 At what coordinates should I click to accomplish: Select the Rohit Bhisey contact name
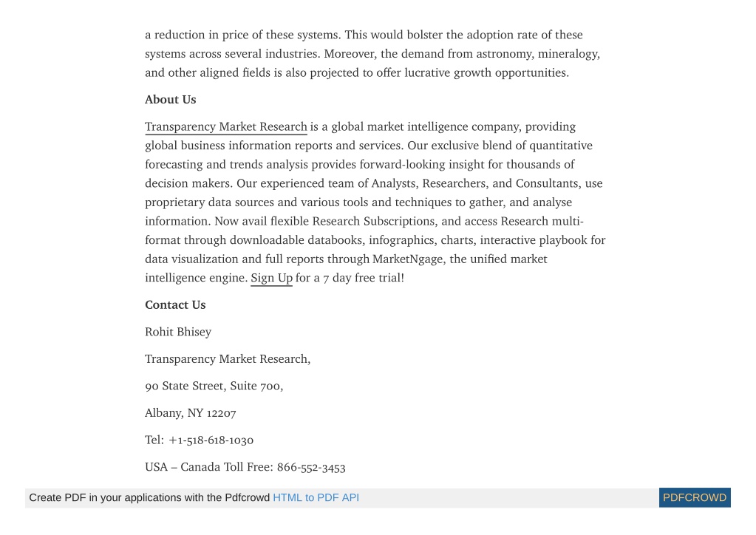[x=178, y=332]
